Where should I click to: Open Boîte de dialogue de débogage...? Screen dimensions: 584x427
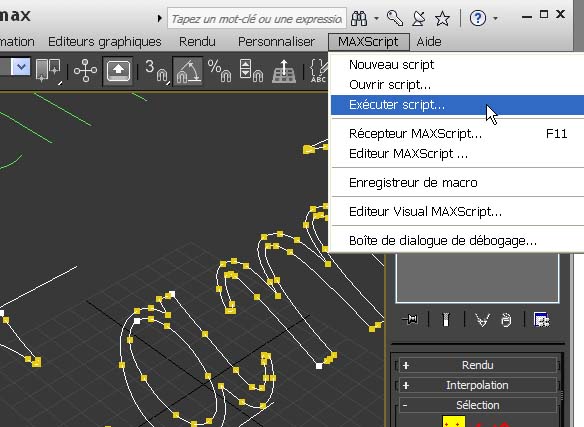457,241
